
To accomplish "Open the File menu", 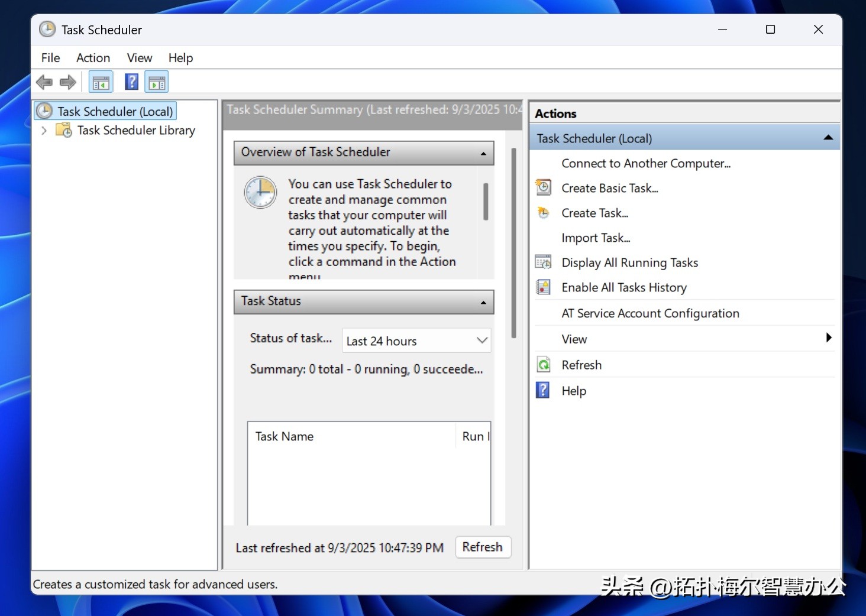I will (x=50, y=58).
